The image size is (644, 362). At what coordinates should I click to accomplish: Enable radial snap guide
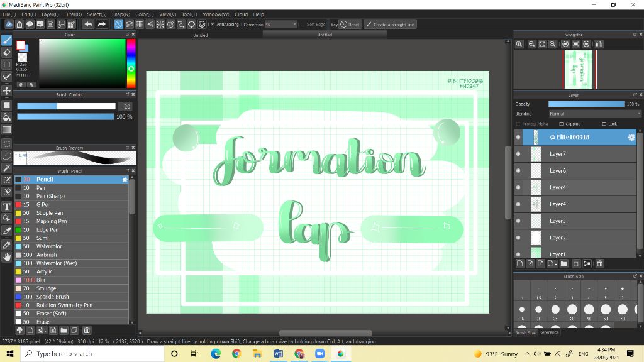click(160, 25)
